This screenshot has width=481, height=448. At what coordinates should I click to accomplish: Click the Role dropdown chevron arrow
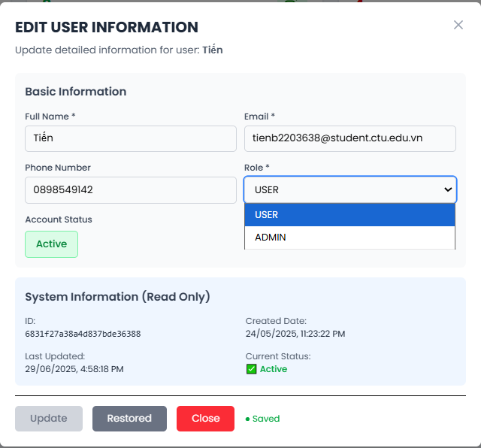448,189
